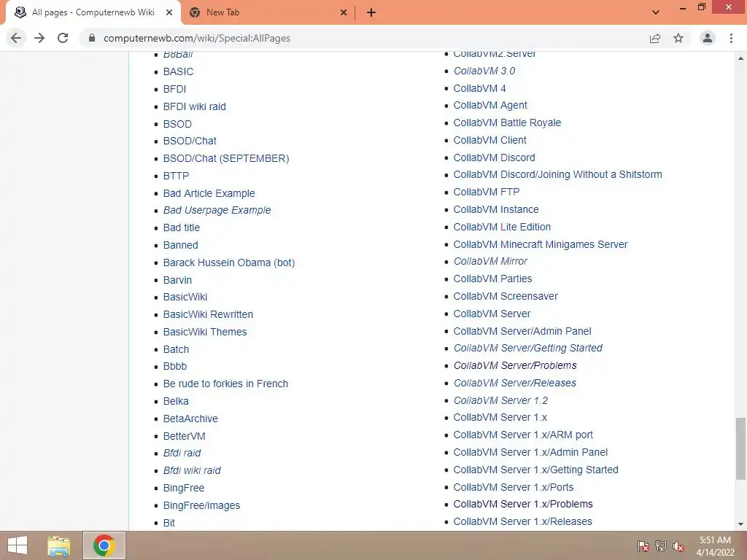This screenshot has height=560, width=747.
Task: Open Windows Start menu
Action: pos(18,545)
